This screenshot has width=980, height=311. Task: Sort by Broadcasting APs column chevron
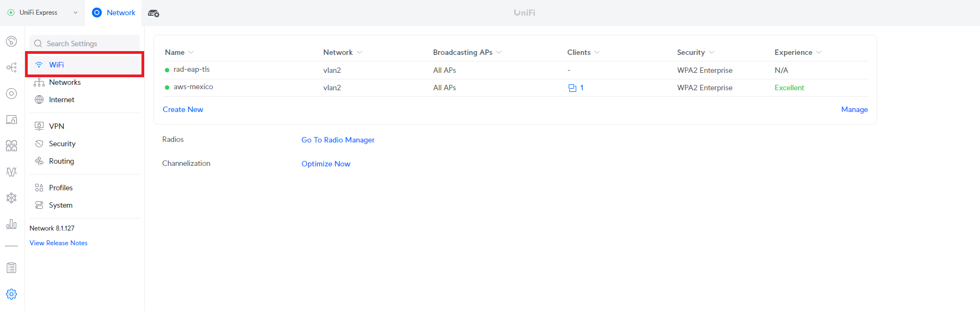(499, 52)
